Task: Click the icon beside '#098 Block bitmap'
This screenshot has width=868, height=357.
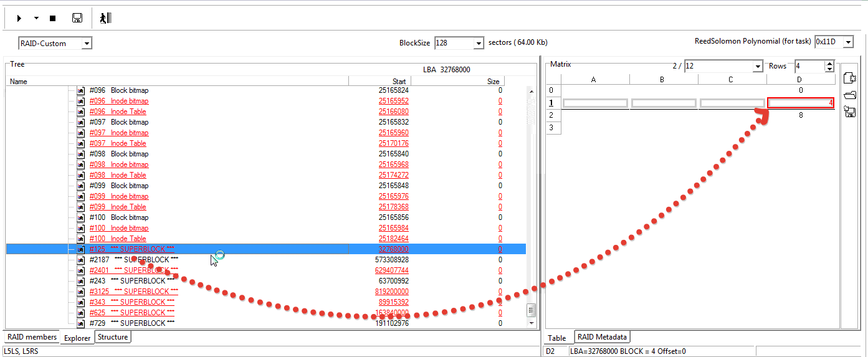Action: click(81, 154)
